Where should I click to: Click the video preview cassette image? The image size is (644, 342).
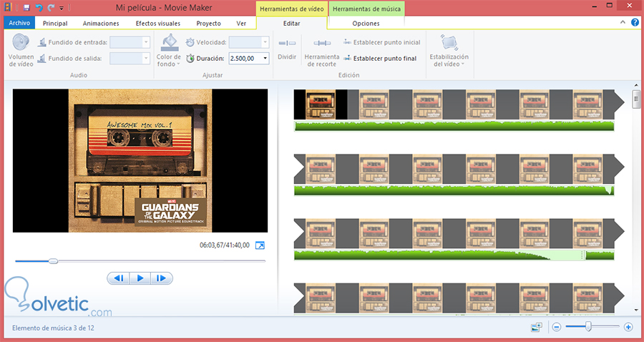140,160
